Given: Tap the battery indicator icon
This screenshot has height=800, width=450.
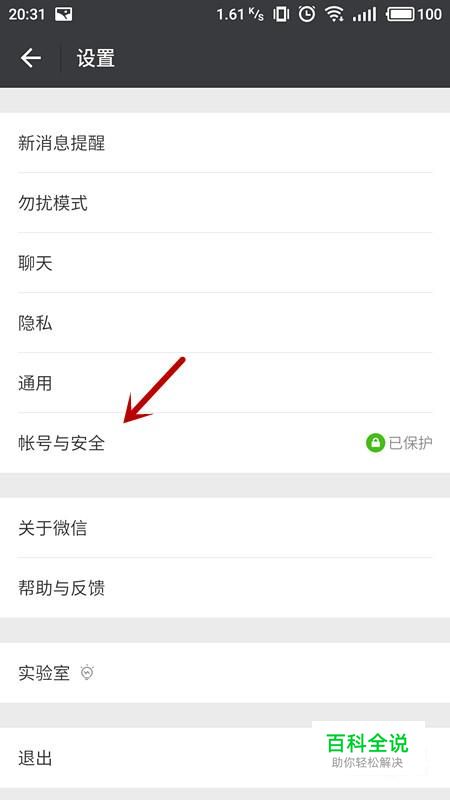Looking at the screenshot, I should coord(400,14).
